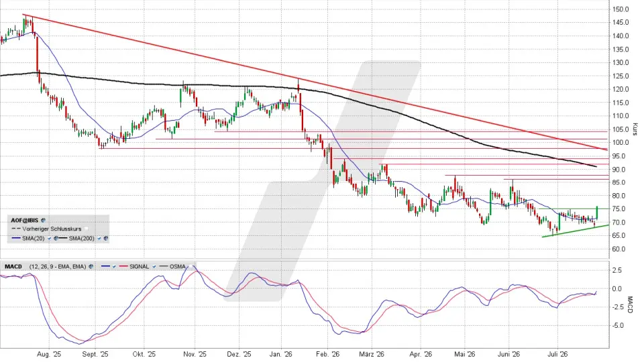Click the Aug. '25 date axis label
This screenshot has width=644, height=362.
coord(49,354)
